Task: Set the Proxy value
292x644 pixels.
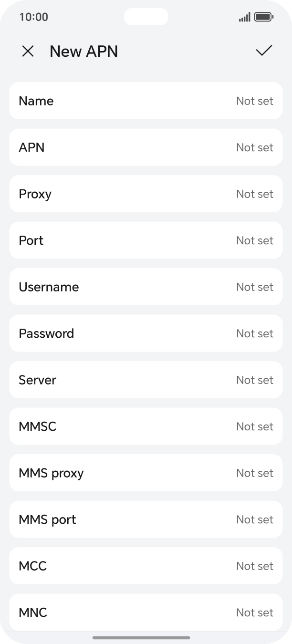Action: 146,194
